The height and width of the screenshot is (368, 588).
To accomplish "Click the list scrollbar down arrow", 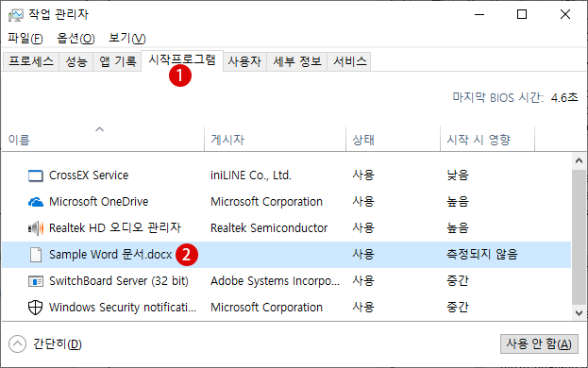I will pos(579,312).
